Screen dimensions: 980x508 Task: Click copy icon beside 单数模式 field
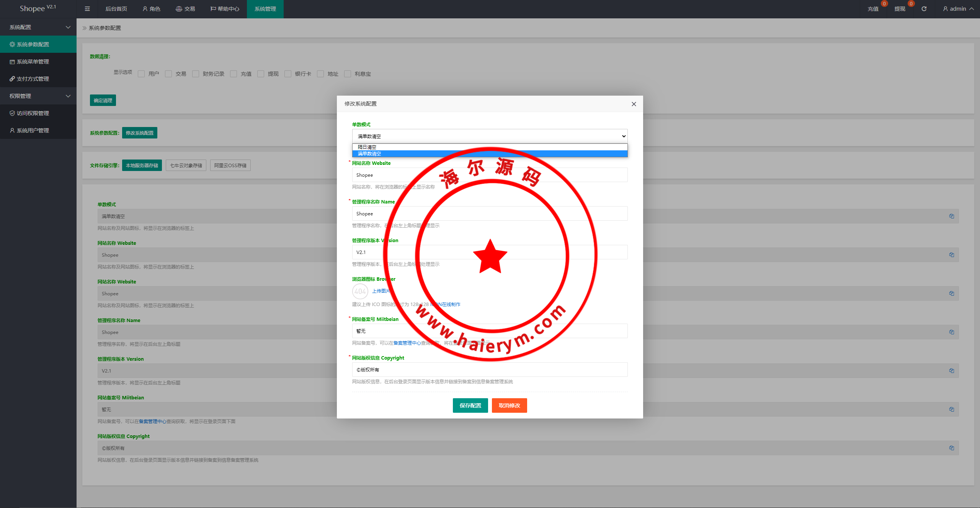click(951, 216)
